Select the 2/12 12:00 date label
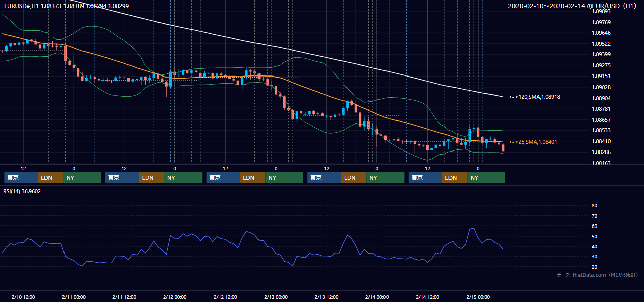This screenshot has width=644, height=302. [225, 297]
